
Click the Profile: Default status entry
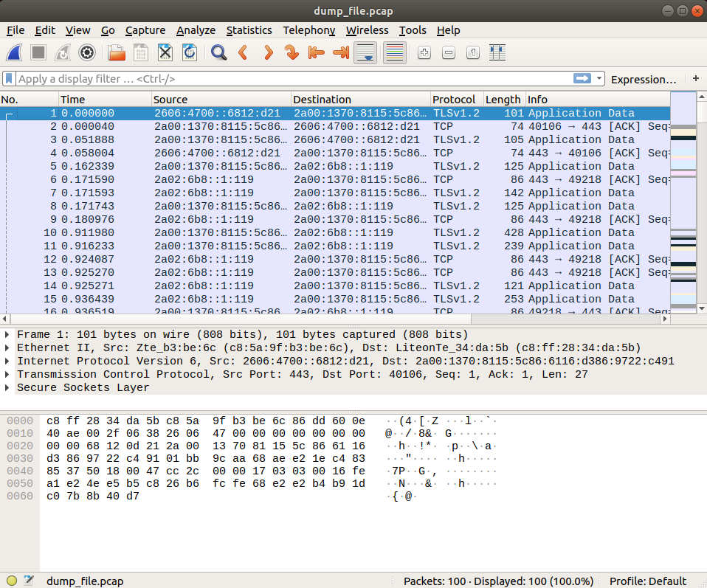tap(647, 581)
